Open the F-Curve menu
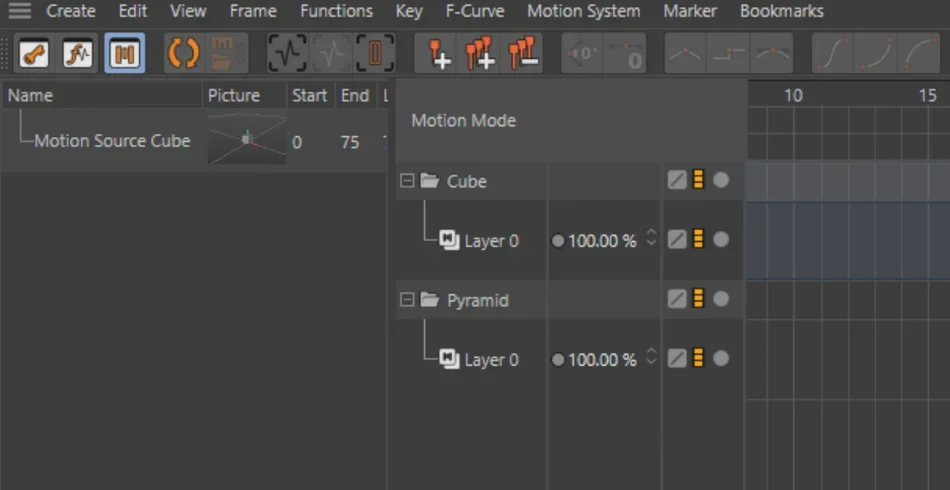The height and width of the screenshot is (490, 950). (475, 11)
